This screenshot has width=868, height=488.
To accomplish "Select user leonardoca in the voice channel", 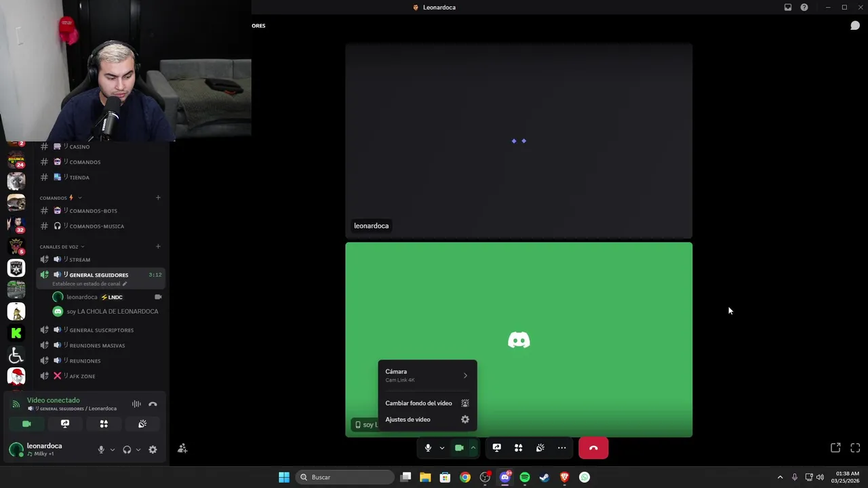I will coord(107,297).
